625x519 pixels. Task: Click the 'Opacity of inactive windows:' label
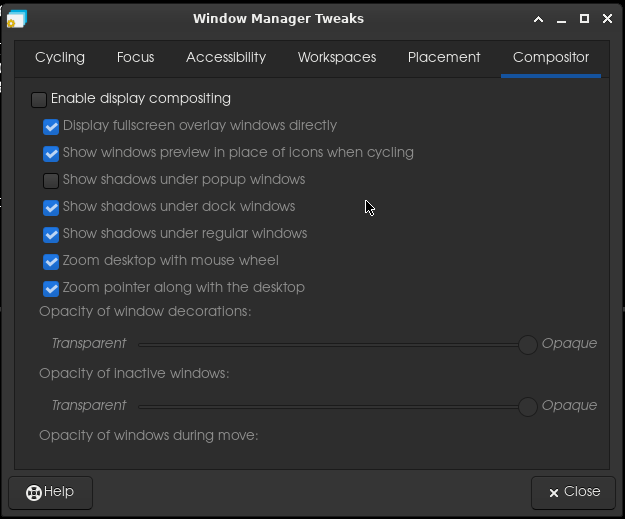(134, 374)
